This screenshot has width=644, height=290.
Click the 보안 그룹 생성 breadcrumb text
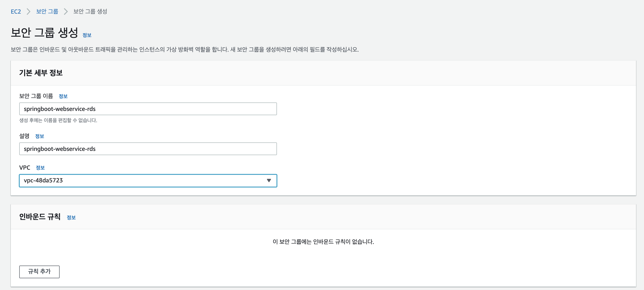coord(90,12)
